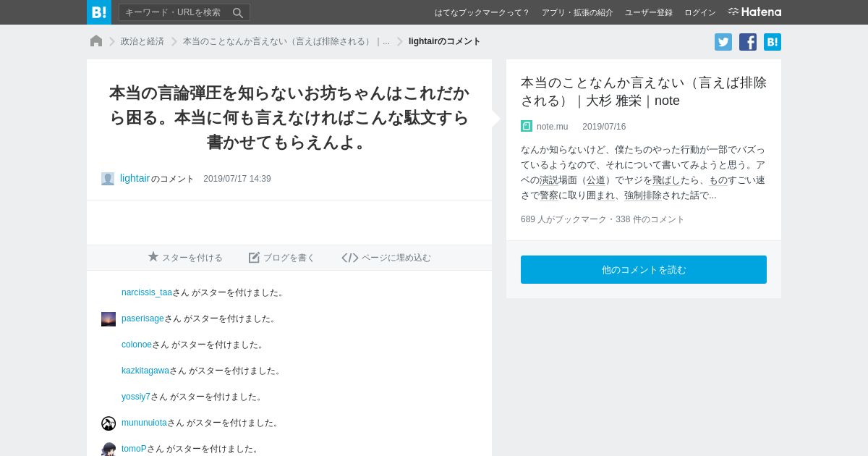Click tomoP's avatar thumbnail
This screenshot has height=456, width=868.
coord(109,449)
